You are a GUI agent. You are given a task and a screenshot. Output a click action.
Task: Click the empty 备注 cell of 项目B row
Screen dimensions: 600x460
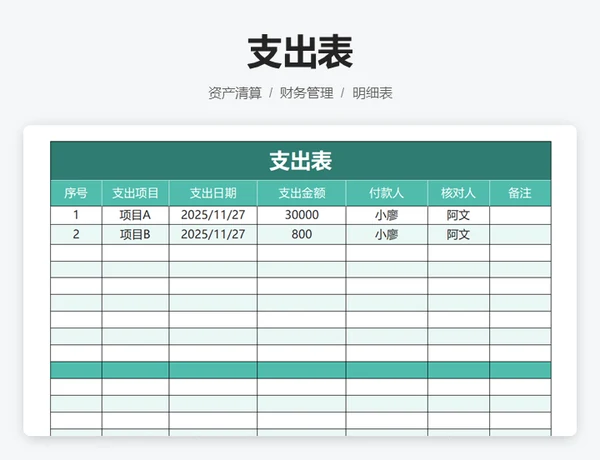pyautogui.click(x=520, y=234)
